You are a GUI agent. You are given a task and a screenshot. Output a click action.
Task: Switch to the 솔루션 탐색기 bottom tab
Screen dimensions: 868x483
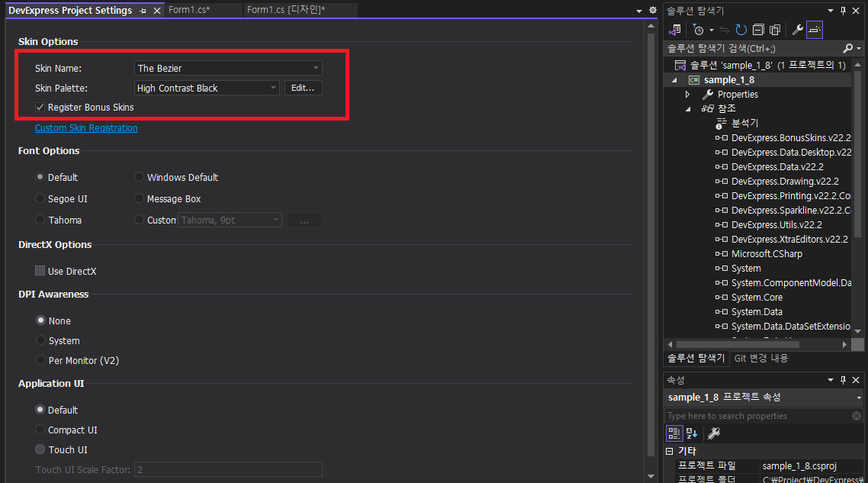(x=696, y=359)
